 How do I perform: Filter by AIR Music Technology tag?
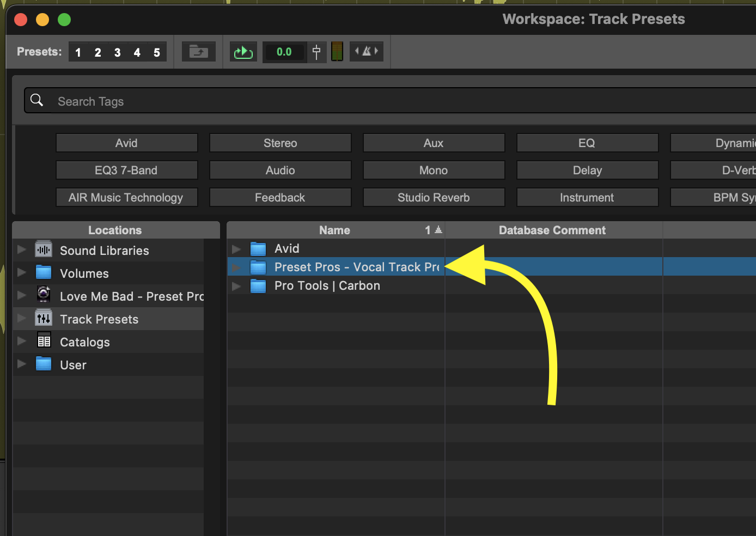(x=126, y=197)
